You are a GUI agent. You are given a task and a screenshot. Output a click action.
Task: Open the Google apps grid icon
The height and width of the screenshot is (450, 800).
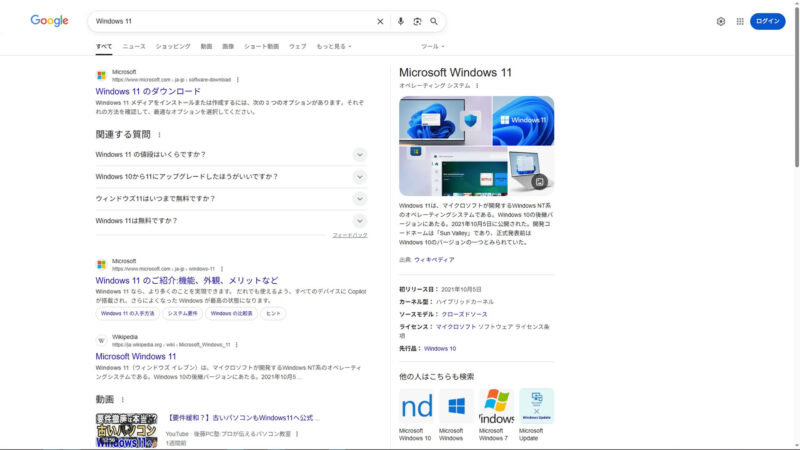coord(740,21)
